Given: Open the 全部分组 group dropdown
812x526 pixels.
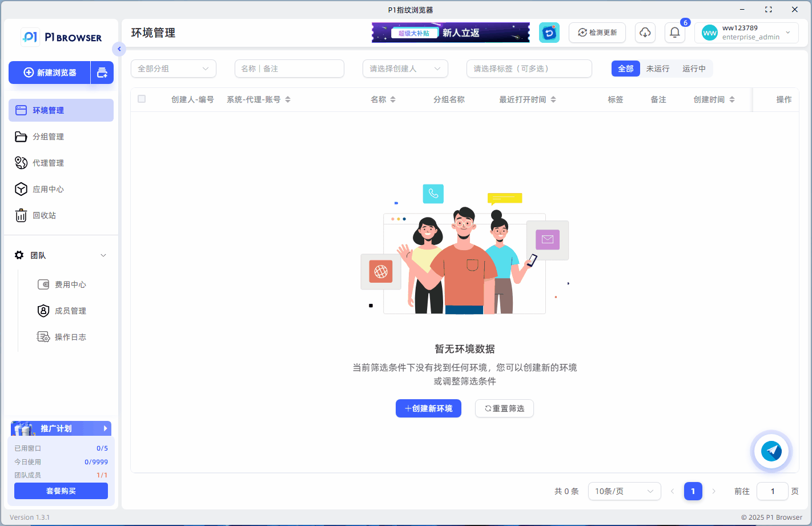Looking at the screenshot, I should (x=173, y=69).
